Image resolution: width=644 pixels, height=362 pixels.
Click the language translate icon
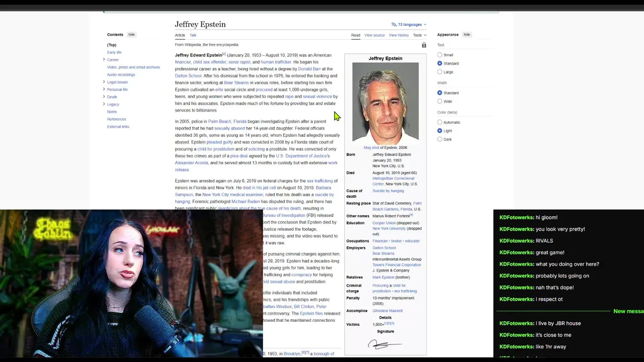click(x=394, y=24)
